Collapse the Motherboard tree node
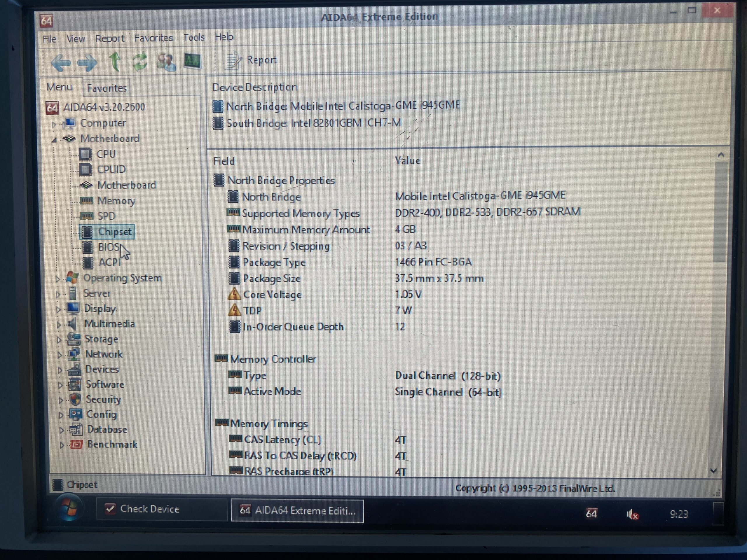 click(x=54, y=140)
